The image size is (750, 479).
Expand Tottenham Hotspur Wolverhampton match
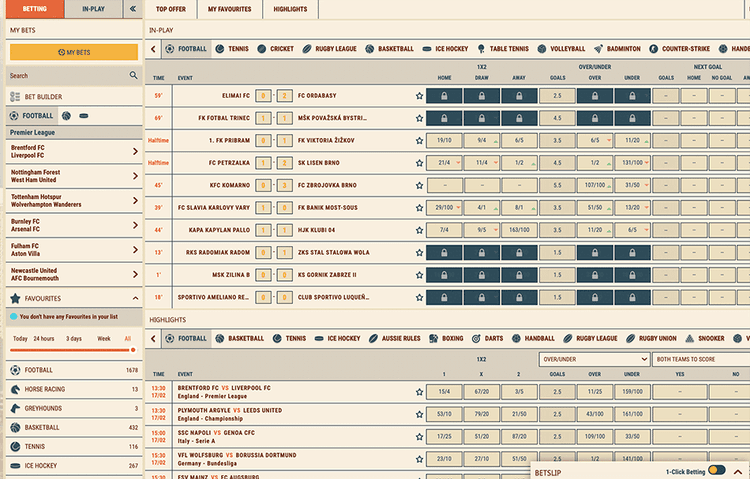(x=74, y=201)
